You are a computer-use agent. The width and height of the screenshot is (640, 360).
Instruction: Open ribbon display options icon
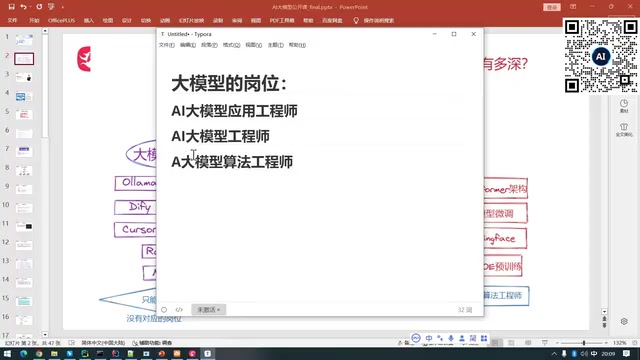[x=573, y=7]
